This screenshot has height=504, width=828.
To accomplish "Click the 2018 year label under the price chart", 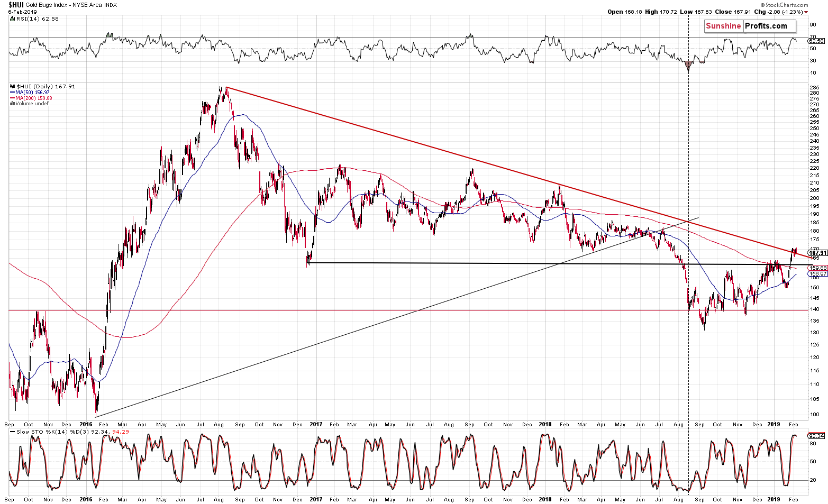I will coord(545,424).
